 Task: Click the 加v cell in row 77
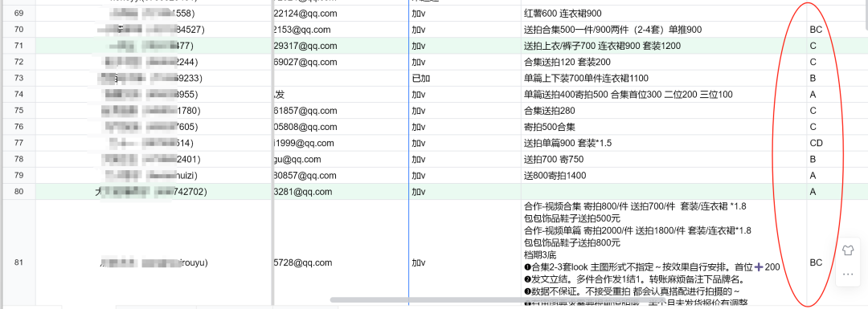tap(465, 143)
